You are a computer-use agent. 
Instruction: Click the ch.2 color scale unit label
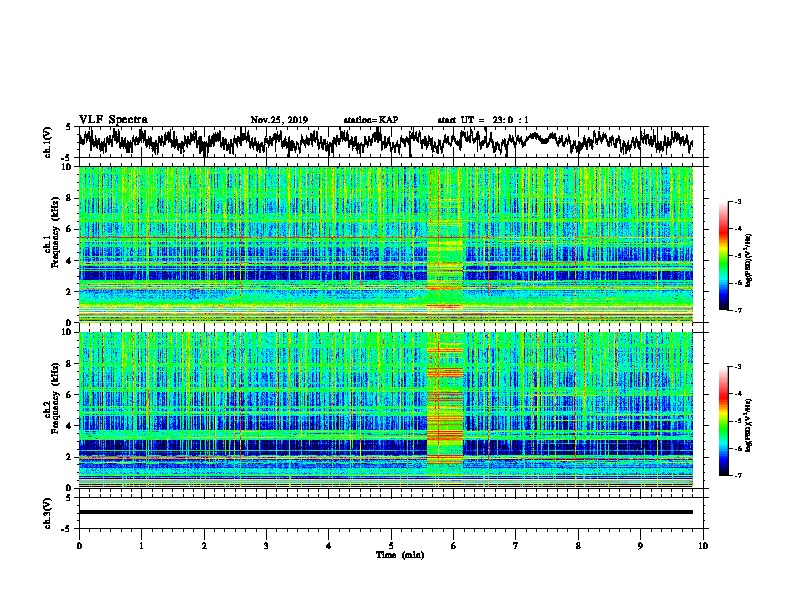(x=749, y=425)
